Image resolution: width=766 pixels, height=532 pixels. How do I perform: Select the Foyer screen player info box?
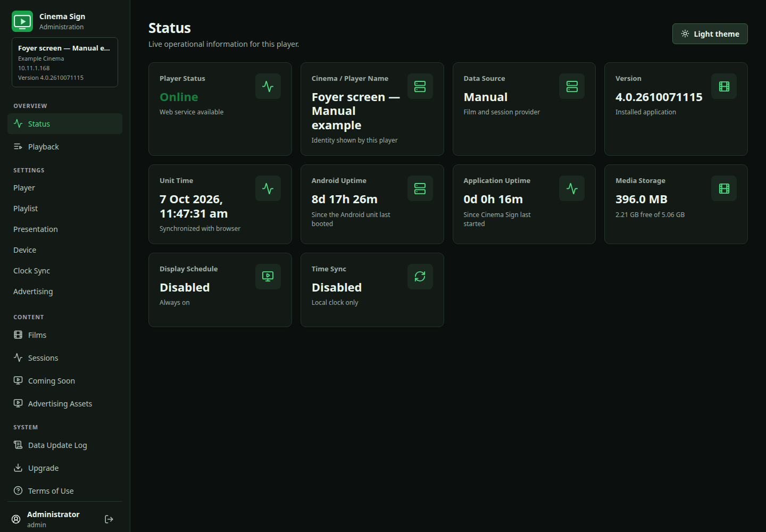pyautogui.click(x=65, y=62)
